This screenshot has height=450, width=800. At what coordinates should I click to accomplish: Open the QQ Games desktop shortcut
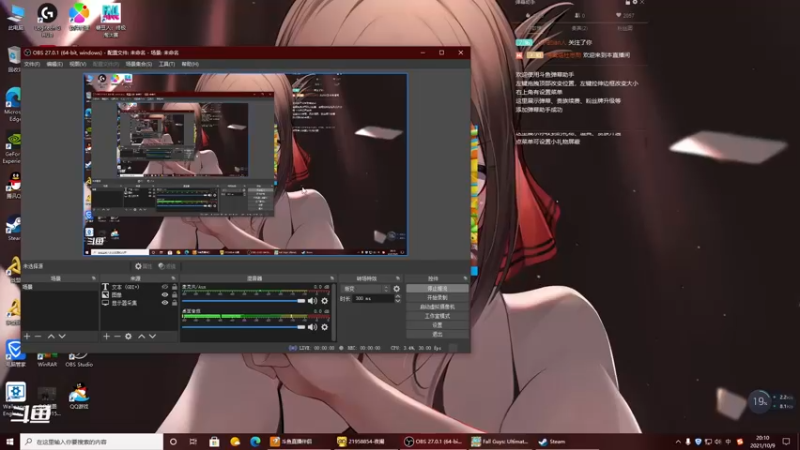click(79, 396)
